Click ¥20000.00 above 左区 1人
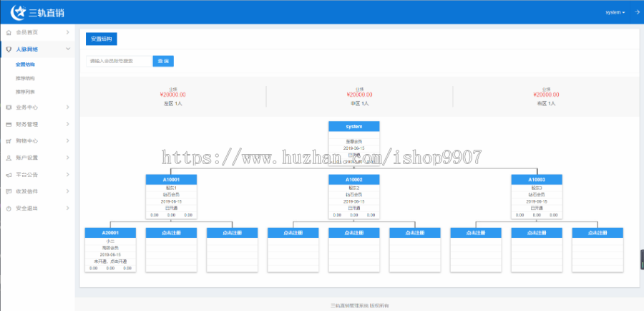644x311 pixels. (x=172, y=95)
